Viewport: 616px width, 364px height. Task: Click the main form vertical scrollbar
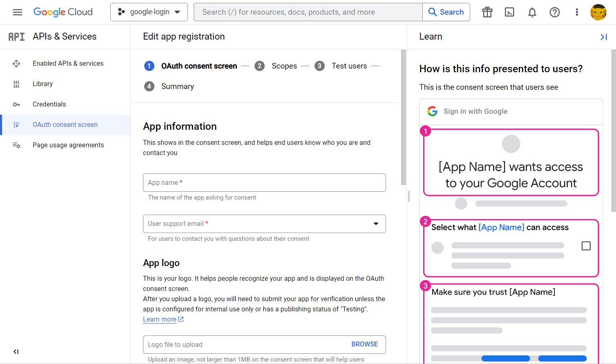(404, 118)
